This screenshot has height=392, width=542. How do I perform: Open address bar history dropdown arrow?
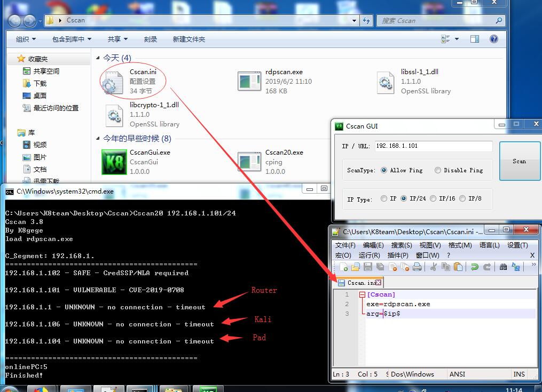[x=354, y=21]
